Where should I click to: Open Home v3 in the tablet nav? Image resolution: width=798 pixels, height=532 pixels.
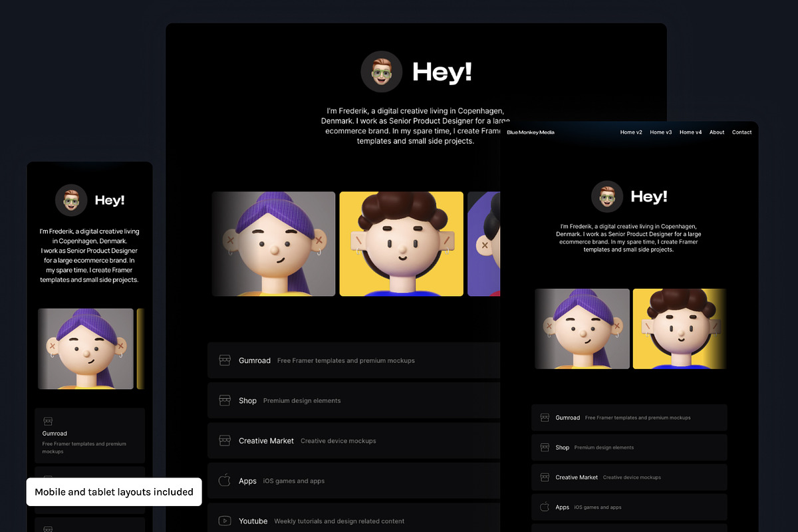(661, 132)
